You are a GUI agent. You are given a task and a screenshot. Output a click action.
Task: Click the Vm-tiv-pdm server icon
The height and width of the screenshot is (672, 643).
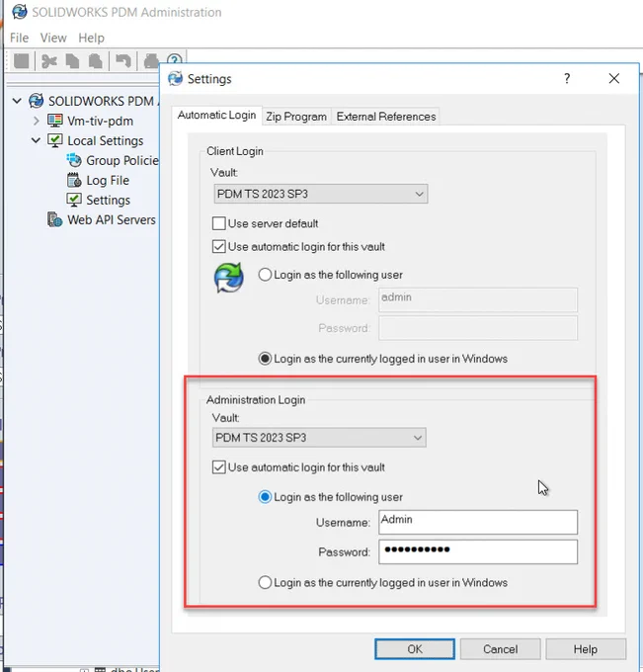coord(55,121)
